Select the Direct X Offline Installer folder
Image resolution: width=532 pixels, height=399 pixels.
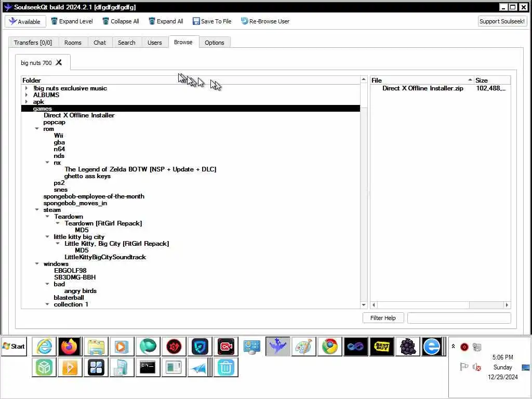click(79, 115)
